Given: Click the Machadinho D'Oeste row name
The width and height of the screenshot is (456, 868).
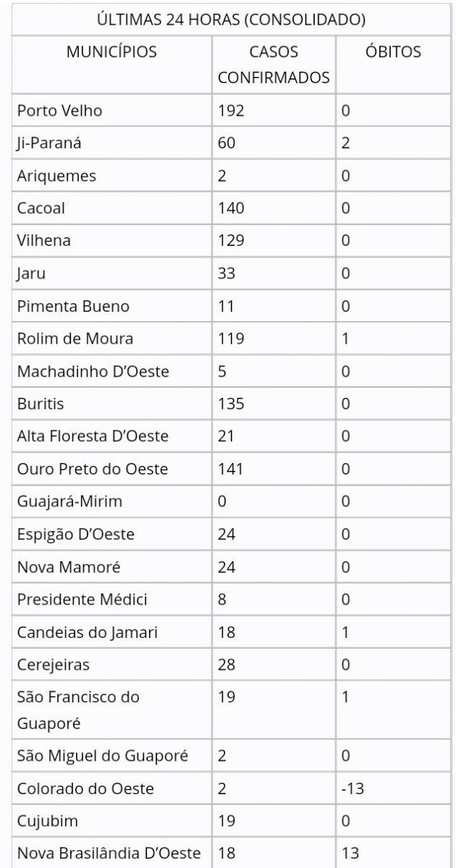Looking at the screenshot, I should point(93,371).
